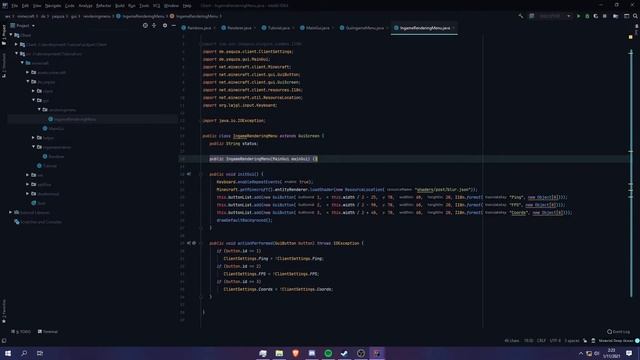Click the override gutter icon beside initGui
The width and height of the screenshot is (640, 360).
[x=189, y=174]
